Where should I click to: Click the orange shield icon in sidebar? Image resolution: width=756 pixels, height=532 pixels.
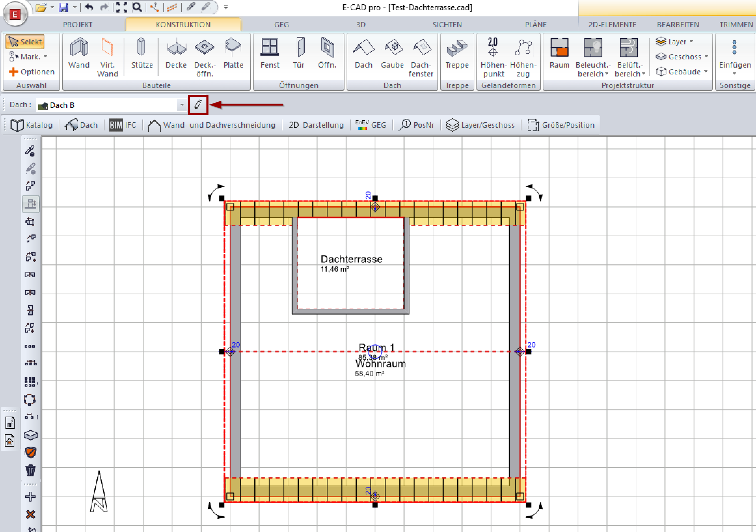[x=30, y=453]
